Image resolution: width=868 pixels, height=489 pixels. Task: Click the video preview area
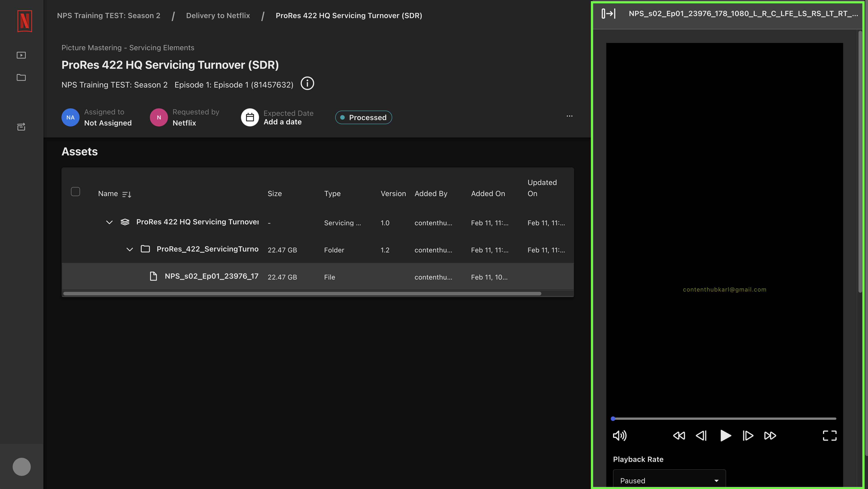(x=724, y=229)
